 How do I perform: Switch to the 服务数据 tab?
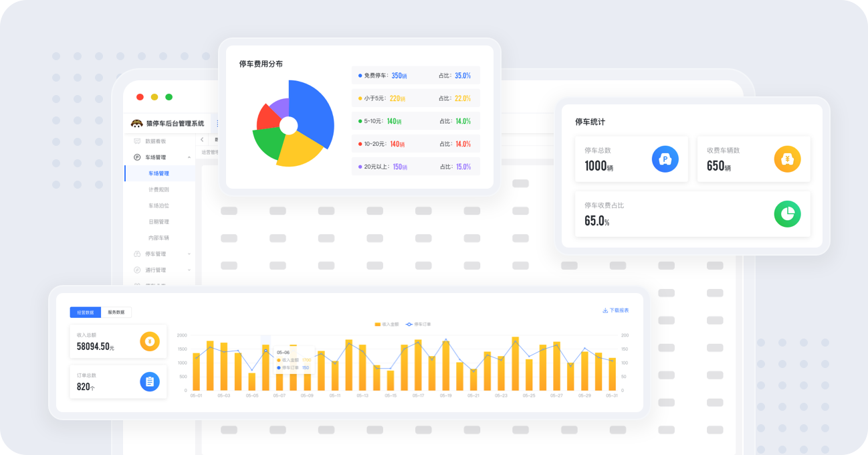pyautogui.click(x=116, y=312)
